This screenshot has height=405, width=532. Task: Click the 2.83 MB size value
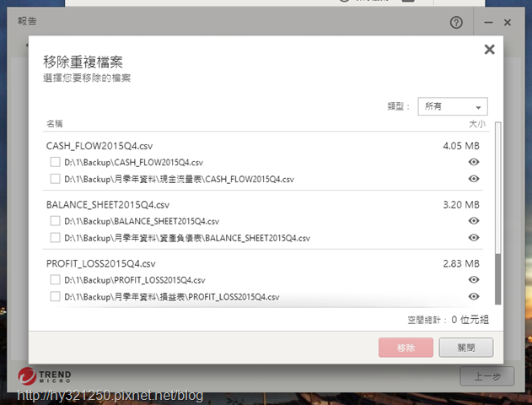tap(461, 264)
